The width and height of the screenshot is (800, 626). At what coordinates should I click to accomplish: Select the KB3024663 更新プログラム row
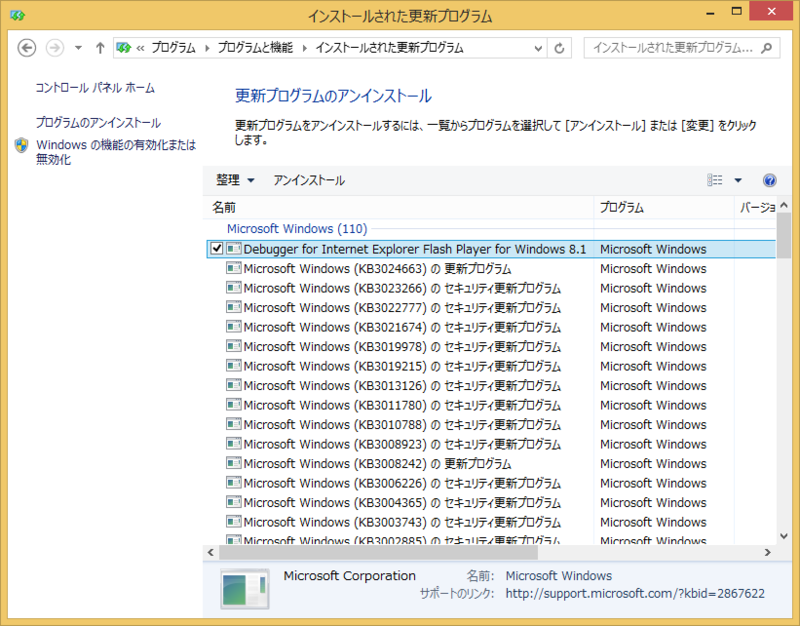[490, 268]
